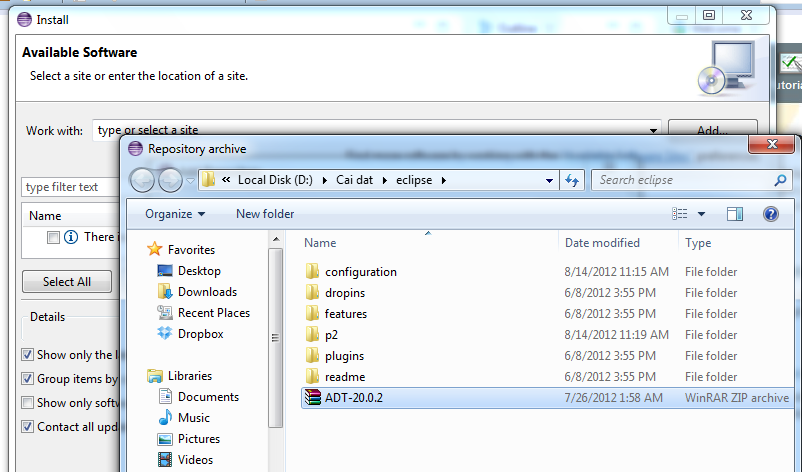Open Recent Places in Favorites
This screenshot has height=472, width=802.
click(213, 312)
